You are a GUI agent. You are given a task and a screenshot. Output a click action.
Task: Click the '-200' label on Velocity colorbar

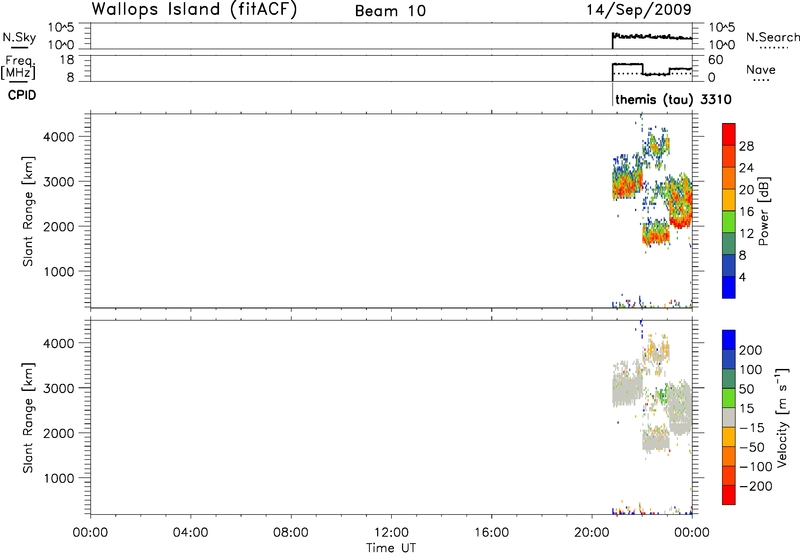[x=755, y=486]
